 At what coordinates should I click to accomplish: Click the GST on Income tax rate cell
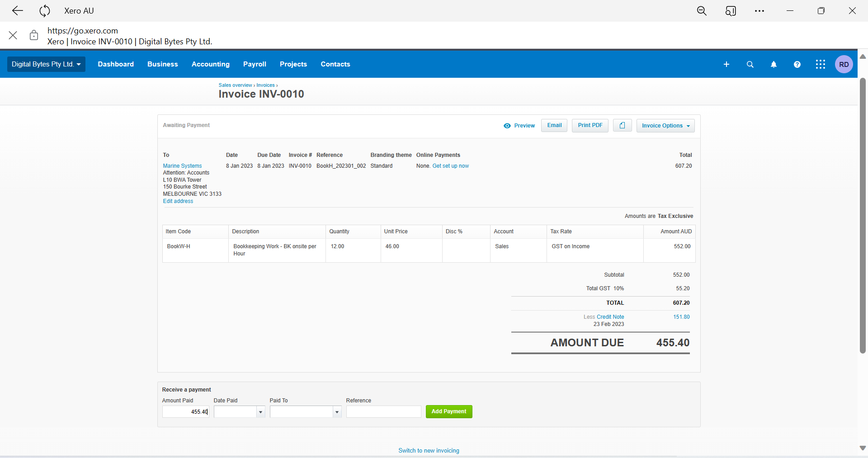[595, 250]
